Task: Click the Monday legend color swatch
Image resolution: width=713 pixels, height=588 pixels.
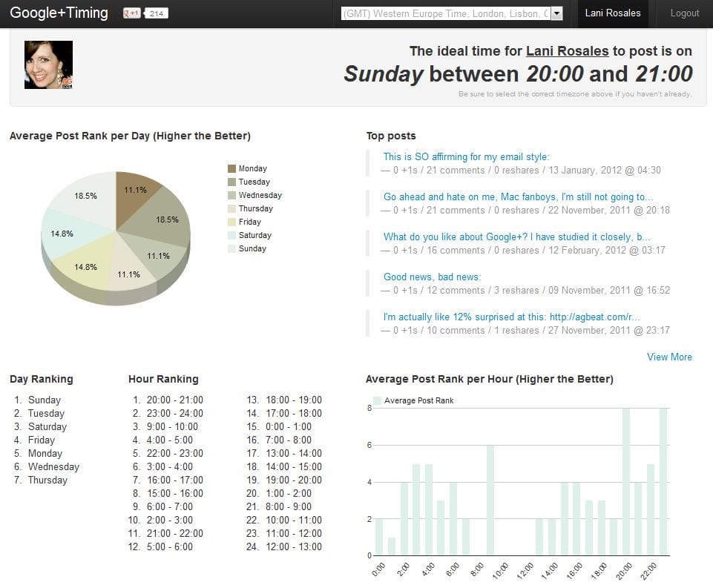Action: pos(231,169)
